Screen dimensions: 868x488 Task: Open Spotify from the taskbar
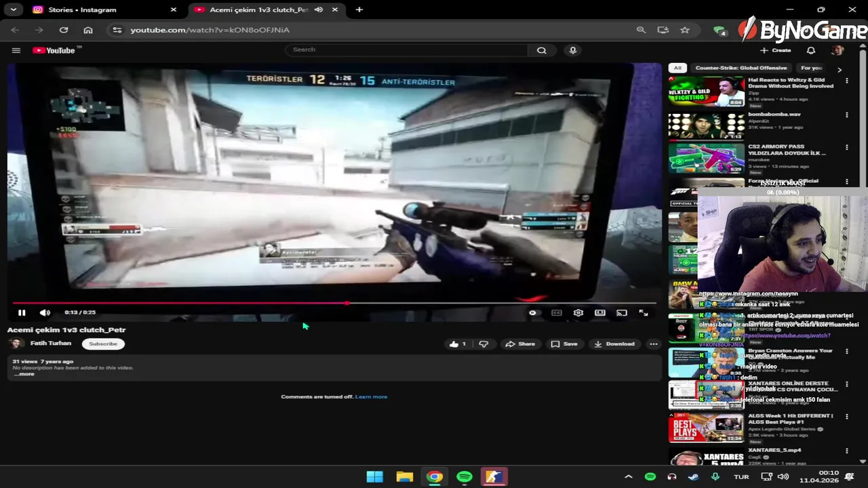465,476
